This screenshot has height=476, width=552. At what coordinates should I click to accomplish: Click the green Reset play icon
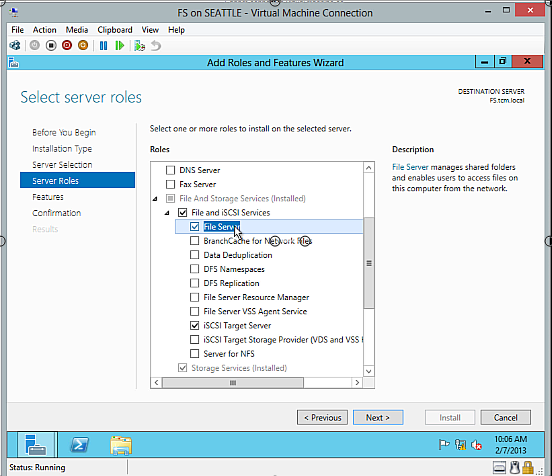(120, 45)
